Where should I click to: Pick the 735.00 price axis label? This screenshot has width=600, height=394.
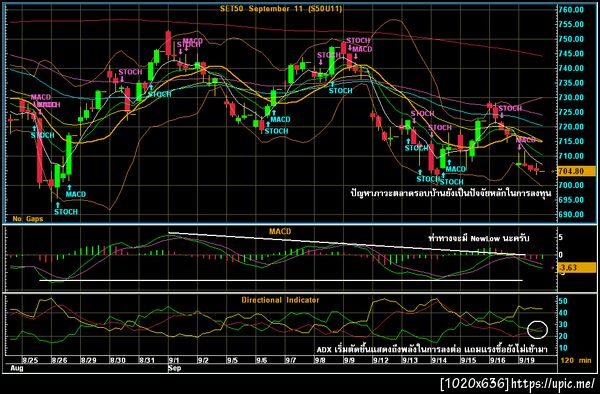571,83
